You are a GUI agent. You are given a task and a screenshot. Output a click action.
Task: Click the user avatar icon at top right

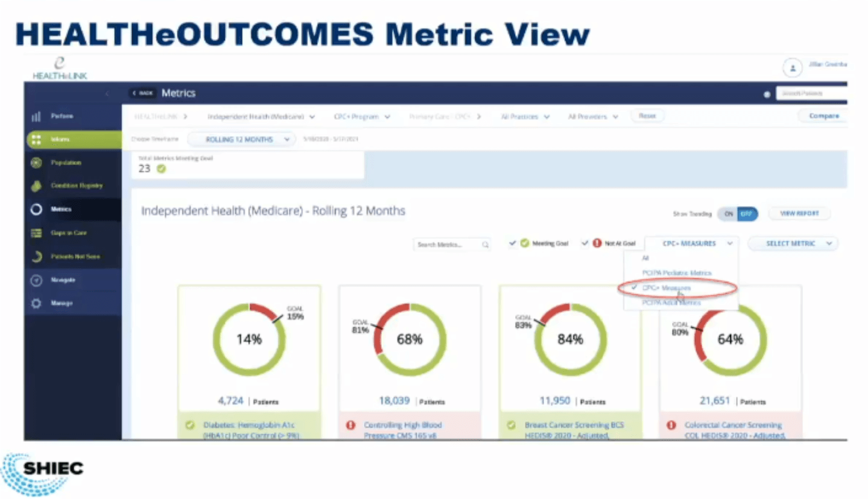pyautogui.click(x=793, y=68)
